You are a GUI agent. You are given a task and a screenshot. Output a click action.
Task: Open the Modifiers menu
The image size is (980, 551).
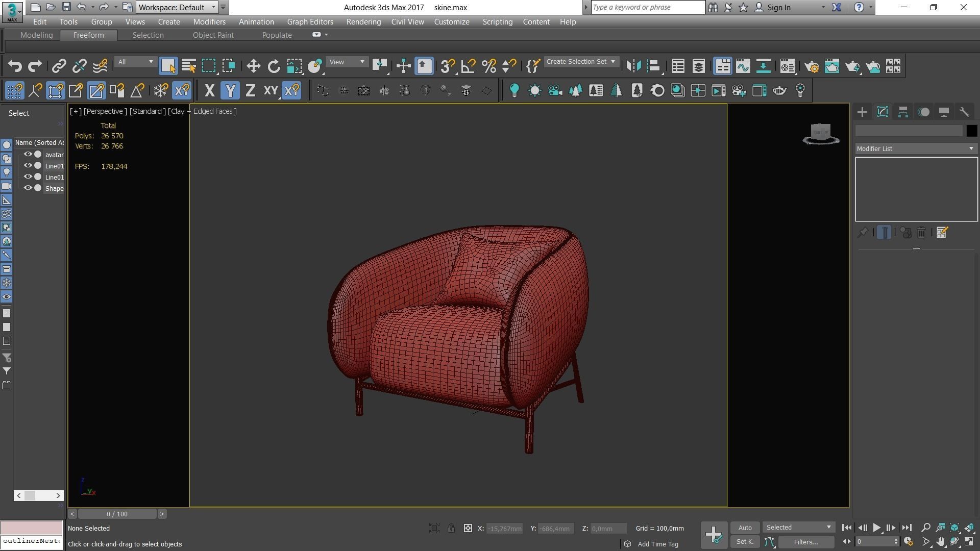209,22
